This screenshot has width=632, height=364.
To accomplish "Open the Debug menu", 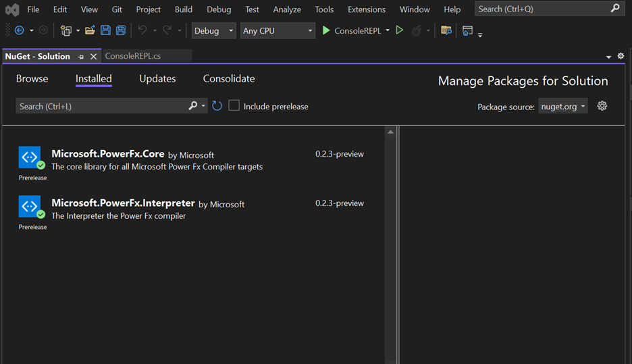I will click(219, 9).
